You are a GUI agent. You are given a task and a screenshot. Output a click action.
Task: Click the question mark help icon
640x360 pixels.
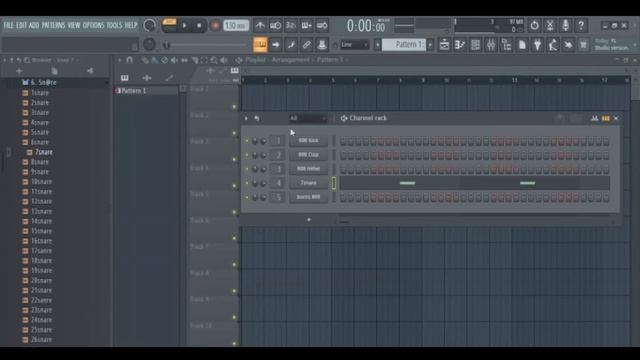point(581,25)
